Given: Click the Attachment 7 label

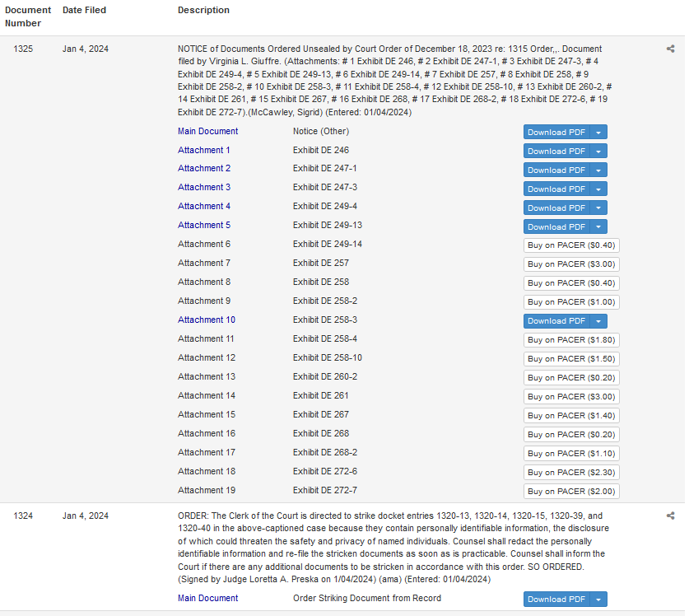Looking at the screenshot, I should pyautogui.click(x=204, y=263).
